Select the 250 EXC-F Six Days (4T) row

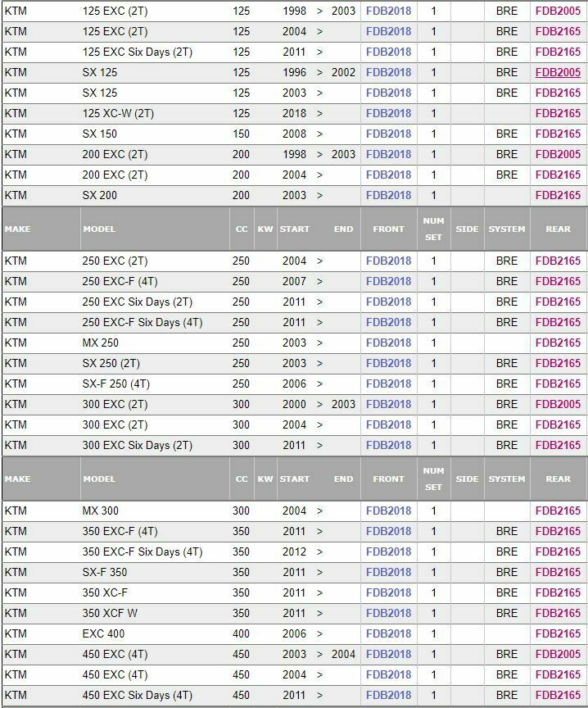[294, 322]
